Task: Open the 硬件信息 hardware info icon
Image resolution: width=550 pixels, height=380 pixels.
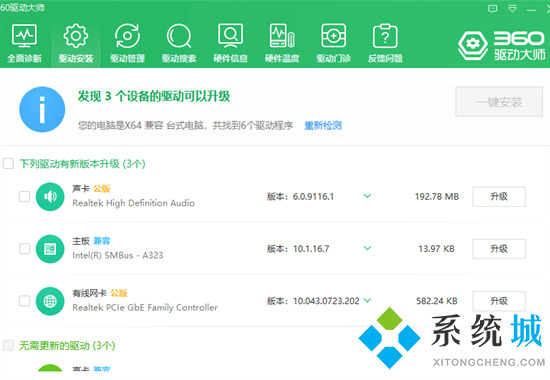Action: click(230, 36)
